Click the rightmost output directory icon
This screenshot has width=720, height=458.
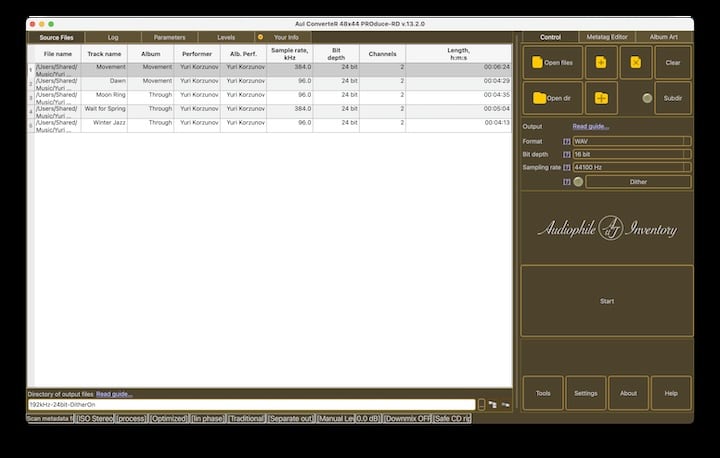(x=506, y=405)
